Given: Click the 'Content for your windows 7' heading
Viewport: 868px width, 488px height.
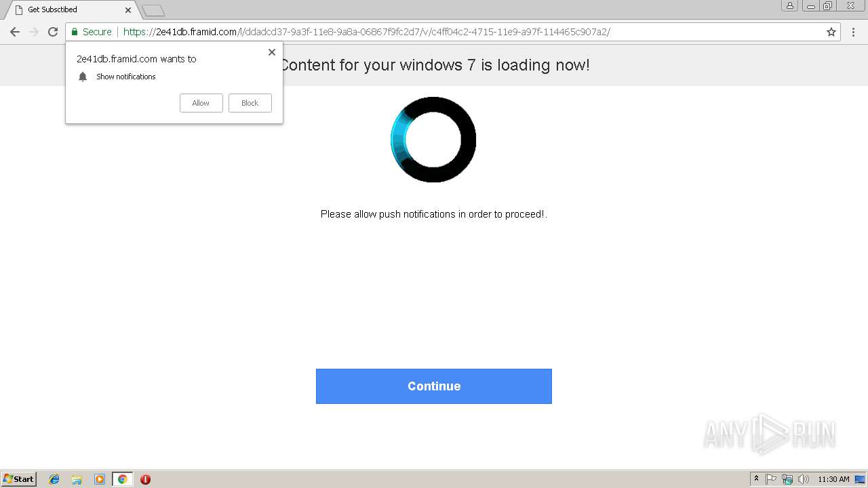Looking at the screenshot, I should (x=435, y=65).
